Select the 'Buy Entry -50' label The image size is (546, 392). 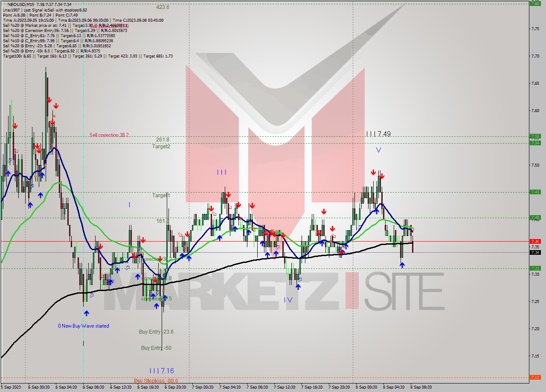pyautogui.click(x=156, y=348)
